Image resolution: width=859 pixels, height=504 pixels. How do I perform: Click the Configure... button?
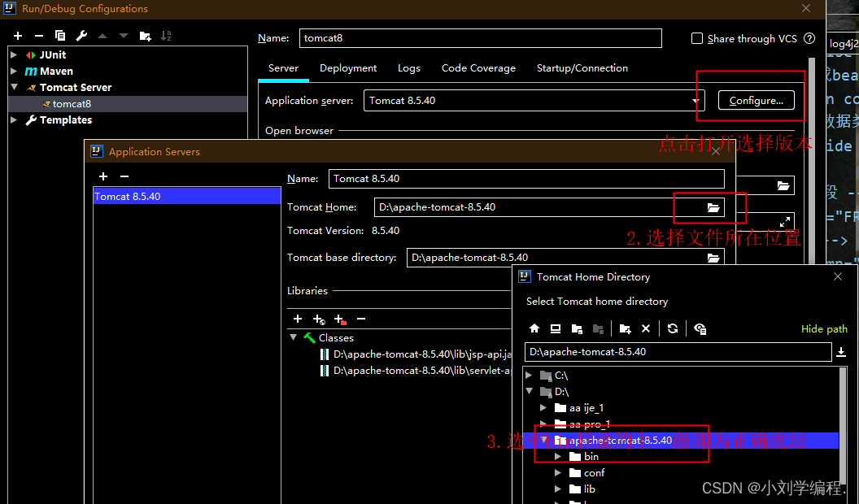tap(756, 101)
